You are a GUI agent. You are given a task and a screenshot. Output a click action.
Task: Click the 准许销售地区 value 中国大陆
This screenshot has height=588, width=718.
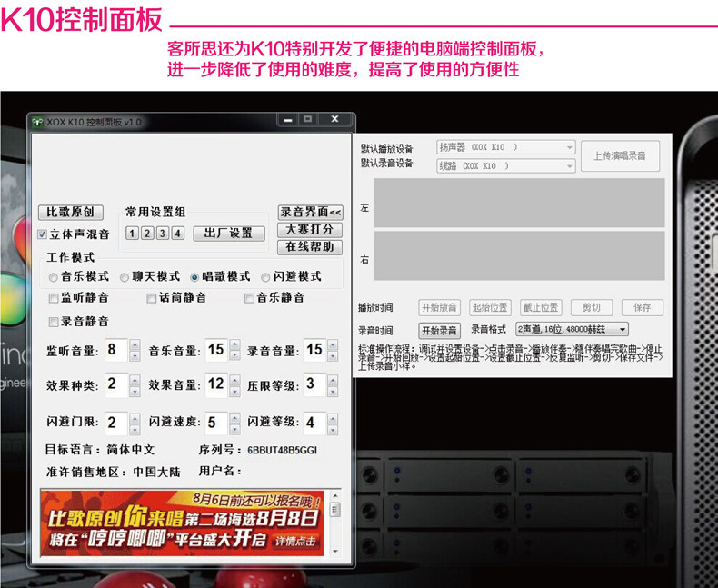156,472
